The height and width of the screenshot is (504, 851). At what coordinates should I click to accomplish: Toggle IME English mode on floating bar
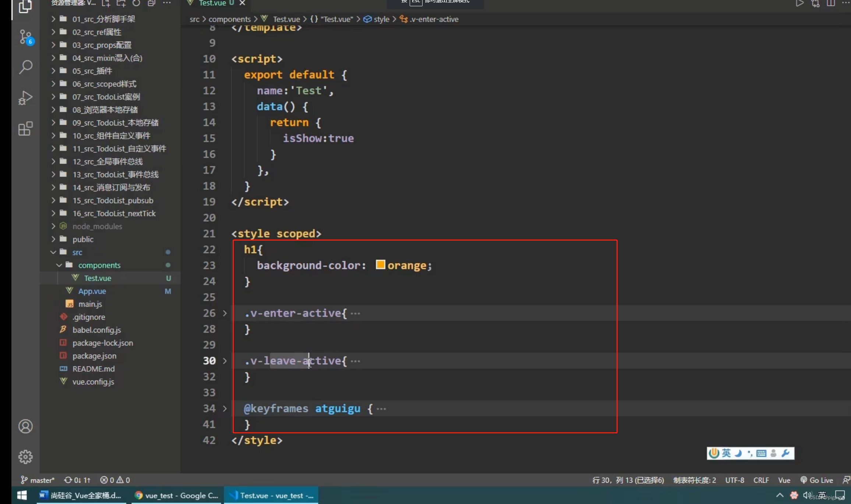click(x=726, y=453)
